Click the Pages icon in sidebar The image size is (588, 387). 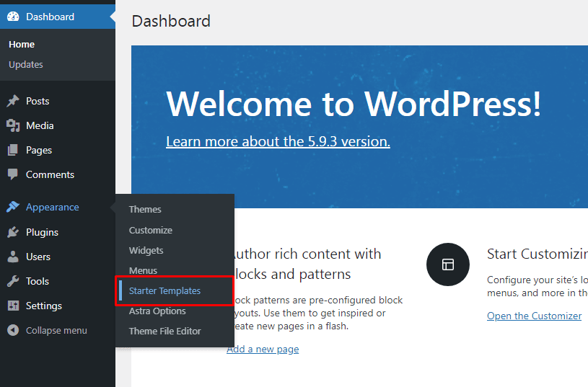coord(13,150)
